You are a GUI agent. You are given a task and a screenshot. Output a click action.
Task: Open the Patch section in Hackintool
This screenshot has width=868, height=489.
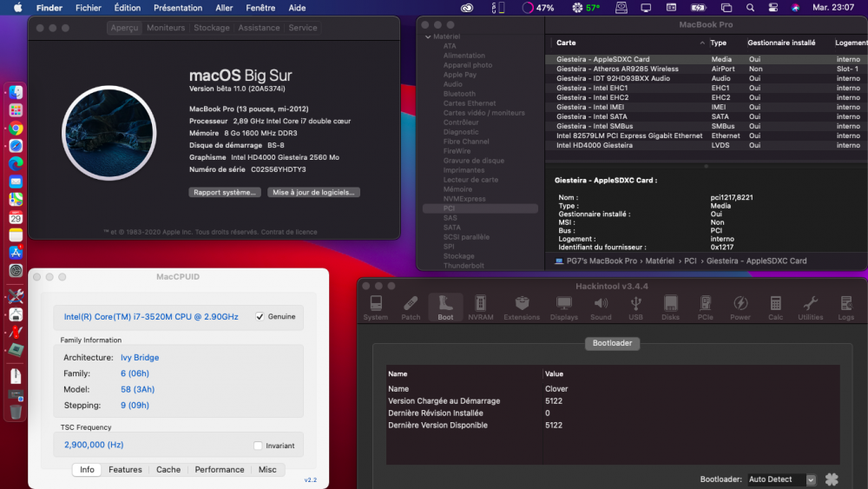[x=411, y=308]
